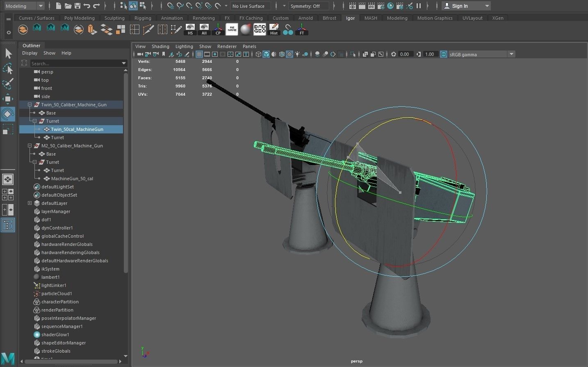Click the Hypershade sphere icon in status line
The image size is (588, 367).
[x=390, y=6]
